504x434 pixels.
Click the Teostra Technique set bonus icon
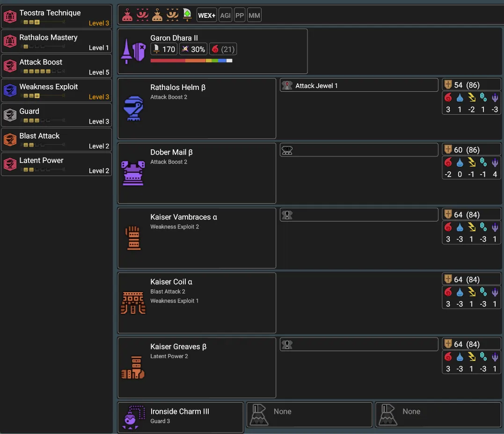click(x=10, y=16)
